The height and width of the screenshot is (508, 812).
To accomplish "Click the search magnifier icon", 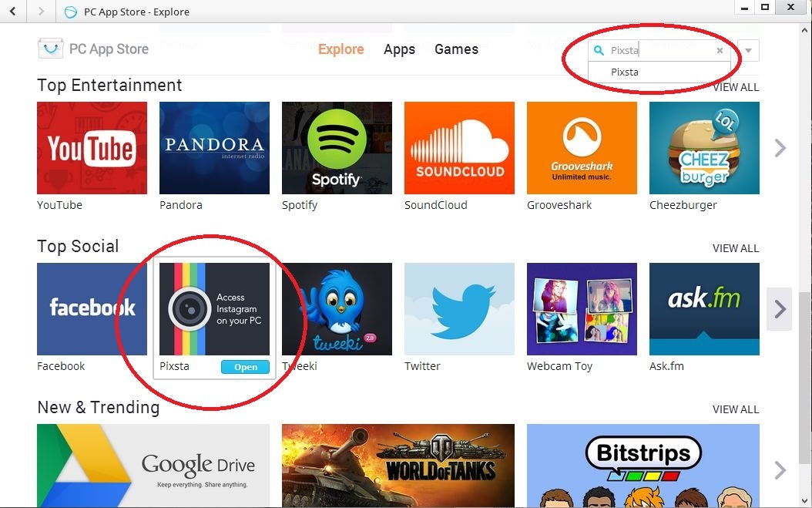I will [x=599, y=50].
